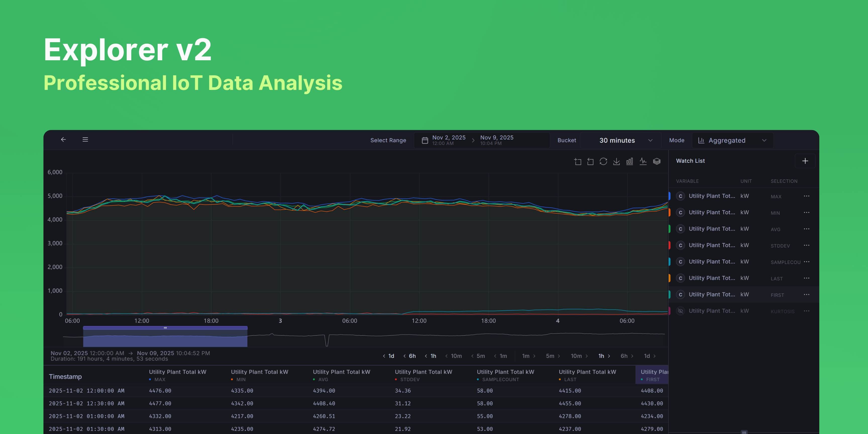The width and height of the screenshot is (868, 434).
Task: Open the hamburger menu next to the back arrow
Action: pos(85,139)
